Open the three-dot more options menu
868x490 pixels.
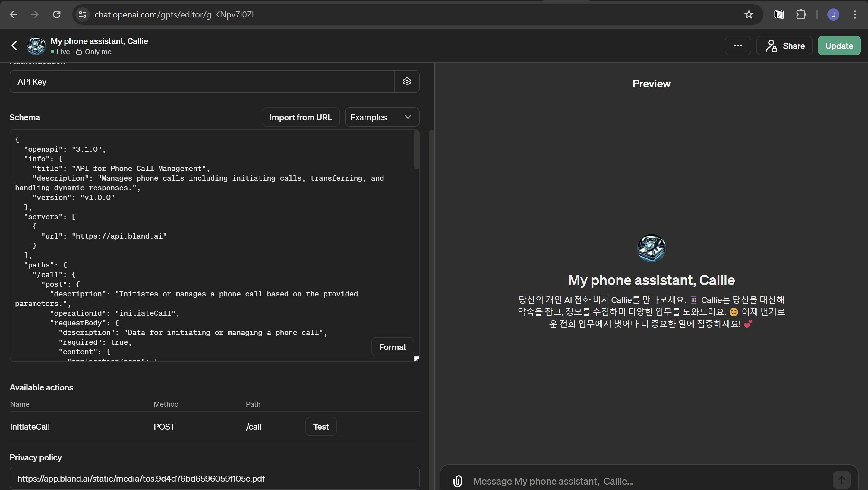pos(737,46)
